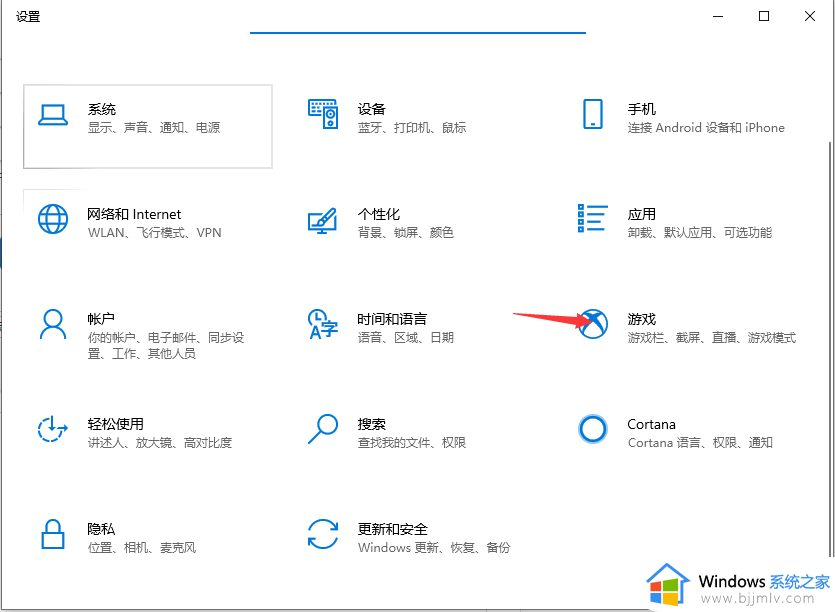The width and height of the screenshot is (835, 612).
Task: Click description 你的帐户、电子邮件、同步设置
Action: tap(166, 346)
